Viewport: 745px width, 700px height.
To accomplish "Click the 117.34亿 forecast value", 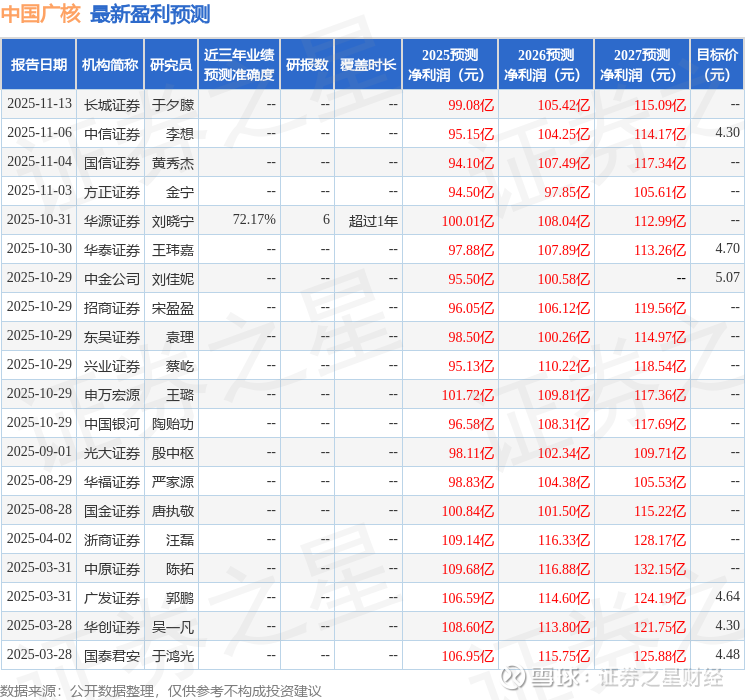I will (x=660, y=163).
